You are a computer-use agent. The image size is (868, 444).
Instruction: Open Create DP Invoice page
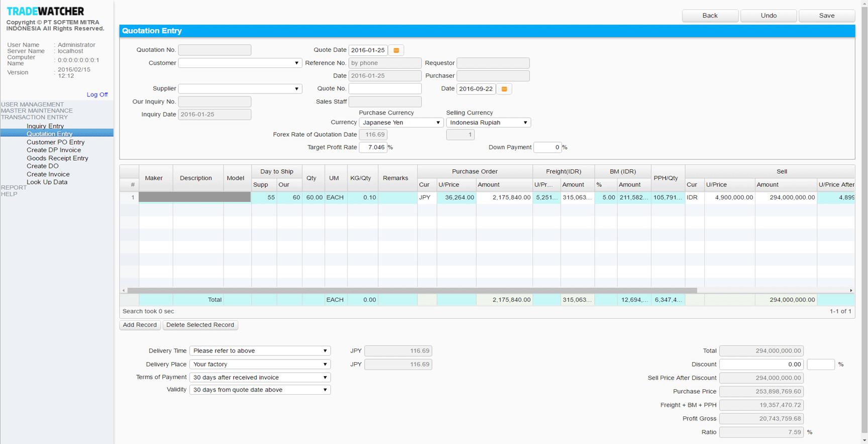coord(54,150)
